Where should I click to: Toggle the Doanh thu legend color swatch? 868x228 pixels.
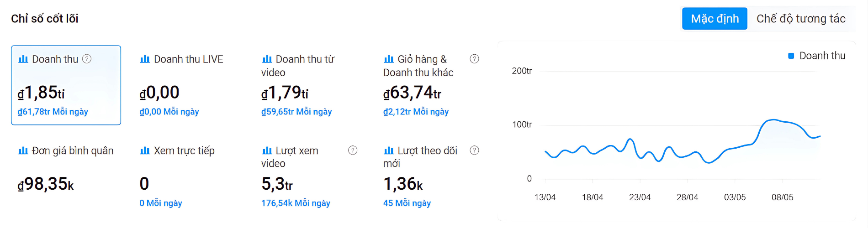(791, 56)
